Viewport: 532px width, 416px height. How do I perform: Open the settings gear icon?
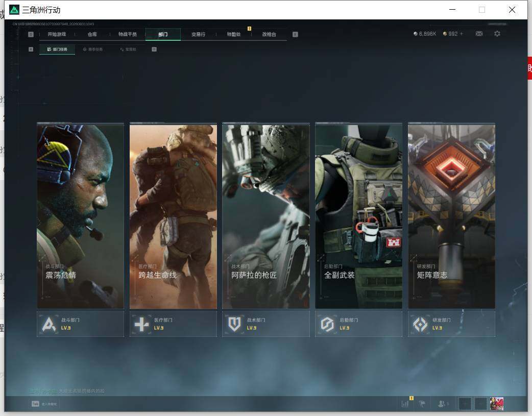497,34
